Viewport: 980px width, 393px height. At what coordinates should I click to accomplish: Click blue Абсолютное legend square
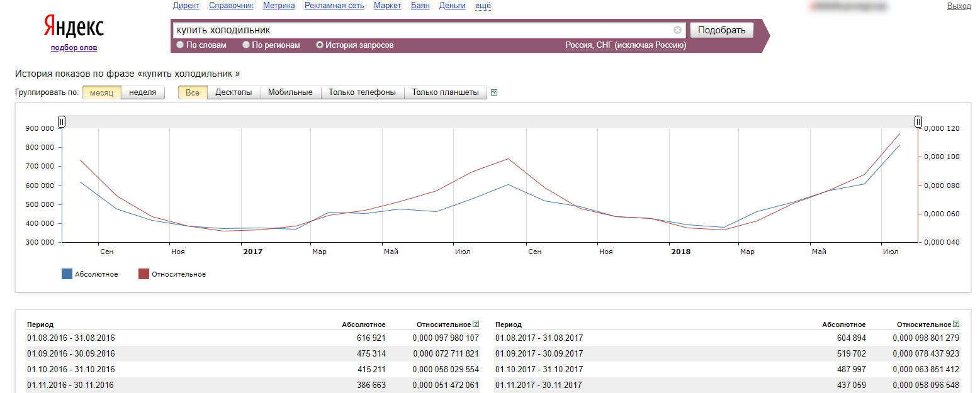point(67,274)
